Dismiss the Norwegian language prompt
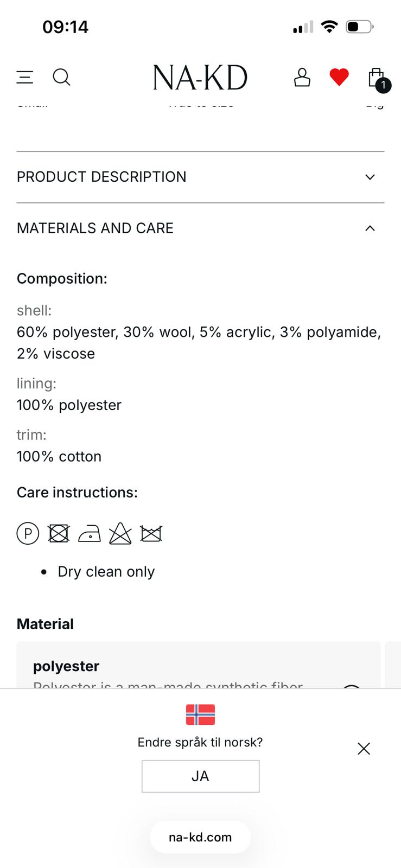This screenshot has height=868, width=401. pyautogui.click(x=364, y=749)
